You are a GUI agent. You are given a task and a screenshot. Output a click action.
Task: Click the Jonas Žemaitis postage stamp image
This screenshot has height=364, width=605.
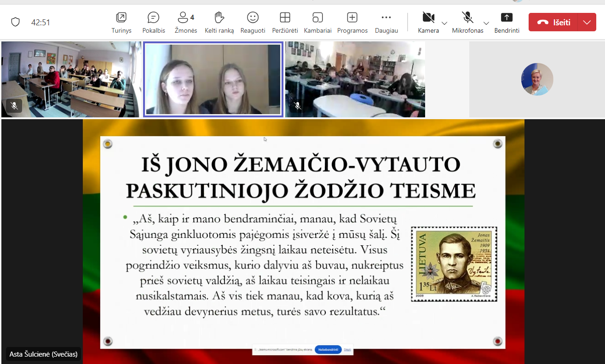click(454, 264)
